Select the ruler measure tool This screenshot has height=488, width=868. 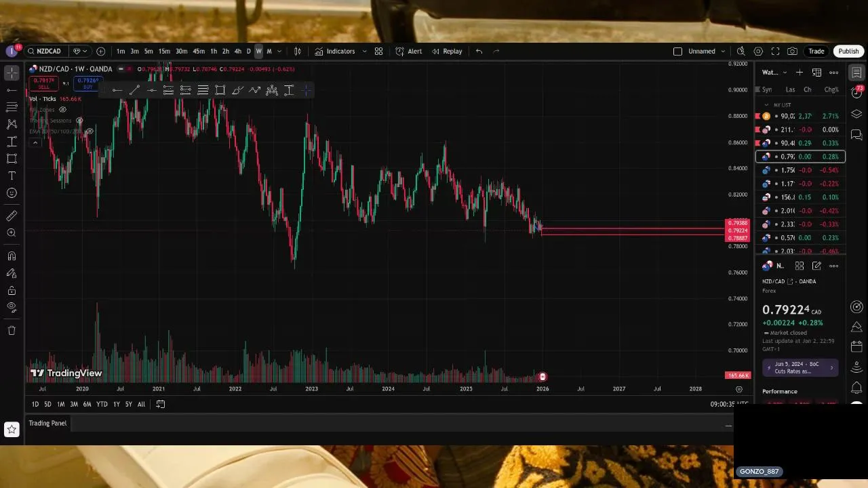click(12, 216)
